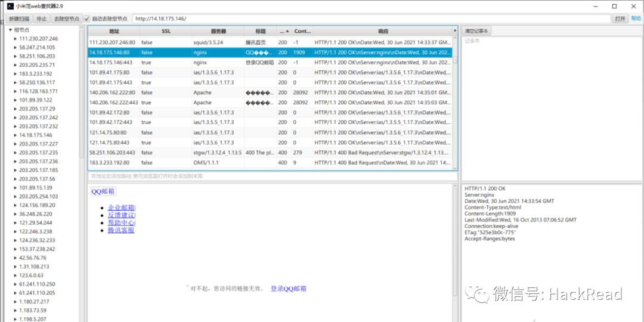Select tree item 1.183.73.59
Viewport: 644px width, 322px height.
[x=33, y=311]
